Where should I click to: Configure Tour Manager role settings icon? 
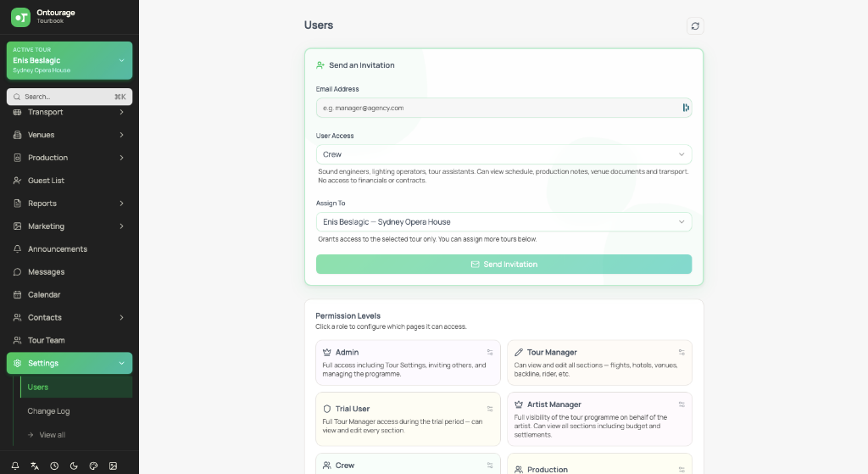(x=682, y=352)
